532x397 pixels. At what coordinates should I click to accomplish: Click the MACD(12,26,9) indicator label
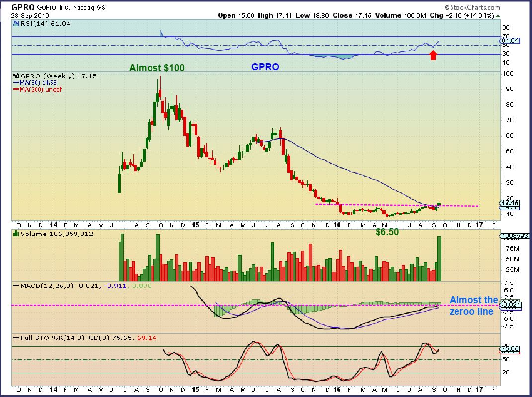[47, 286]
